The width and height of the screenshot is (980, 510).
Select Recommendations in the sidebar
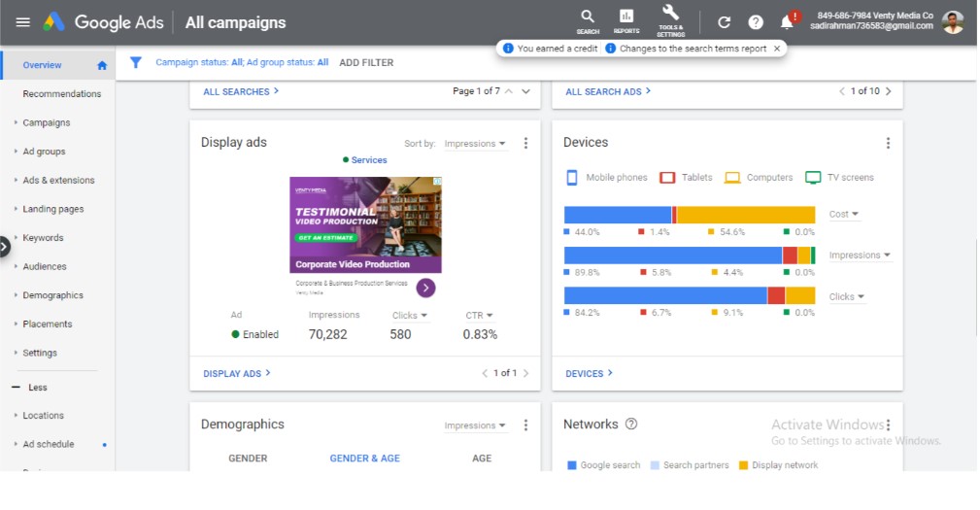[62, 94]
